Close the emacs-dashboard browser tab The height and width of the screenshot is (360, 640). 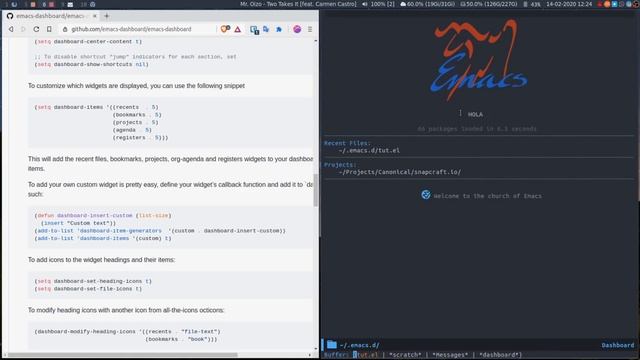[x=95, y=16]
